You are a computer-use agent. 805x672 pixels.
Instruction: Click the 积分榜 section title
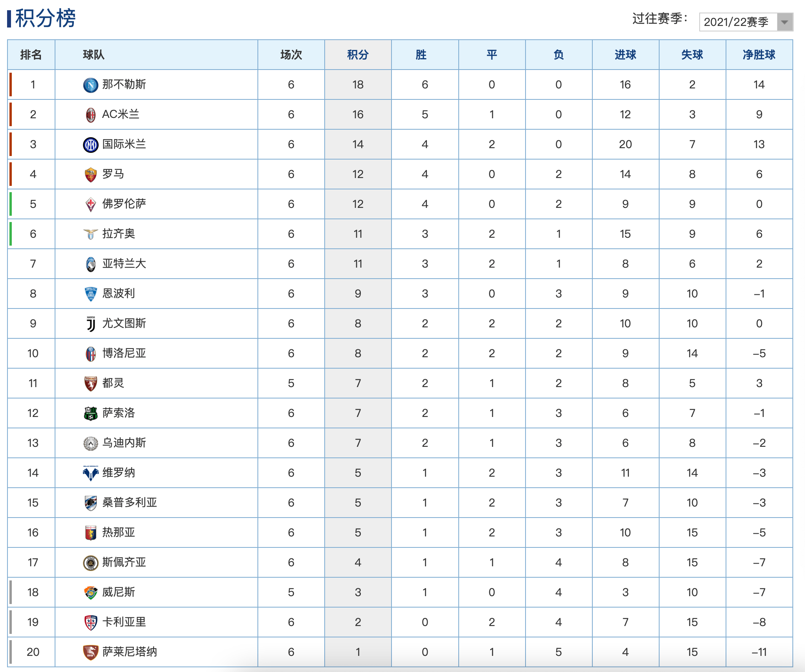point(45,18)
